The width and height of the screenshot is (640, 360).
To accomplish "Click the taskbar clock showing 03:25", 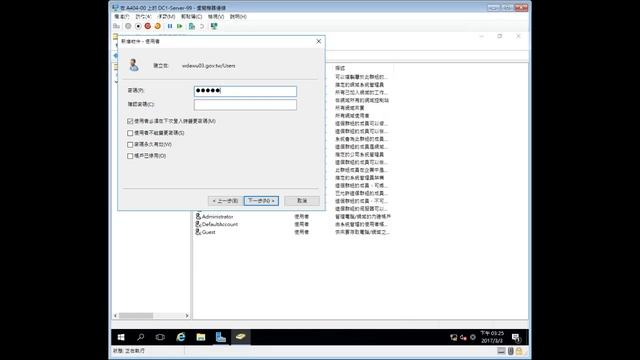I will click(x=492, y=337).
